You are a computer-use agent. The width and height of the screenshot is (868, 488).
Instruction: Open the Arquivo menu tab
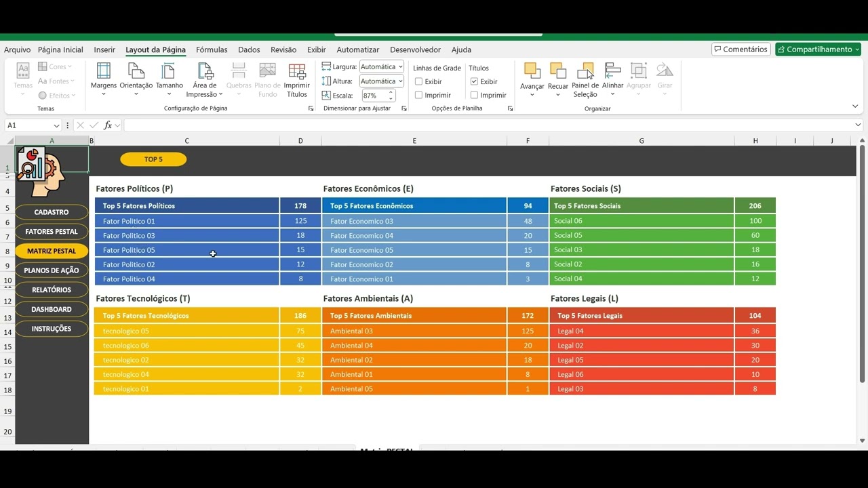(x=17, y=49)
